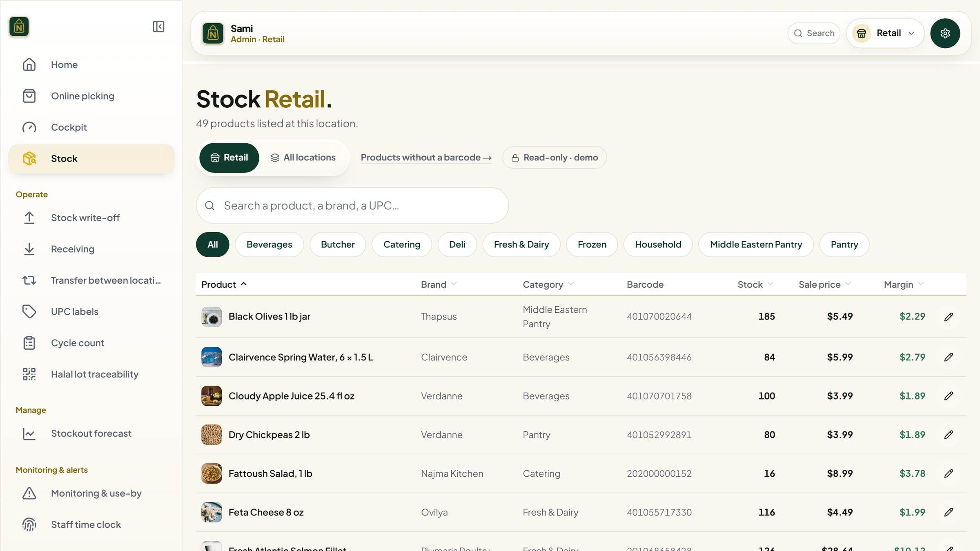The height and width of the screenshot is (551, 980).
Task: Switch to the Retail location toggle
Action: [229, 158]
